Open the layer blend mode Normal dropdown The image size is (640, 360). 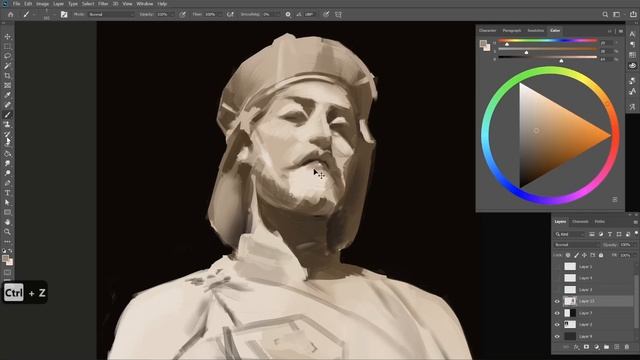(x=577, y=244)
